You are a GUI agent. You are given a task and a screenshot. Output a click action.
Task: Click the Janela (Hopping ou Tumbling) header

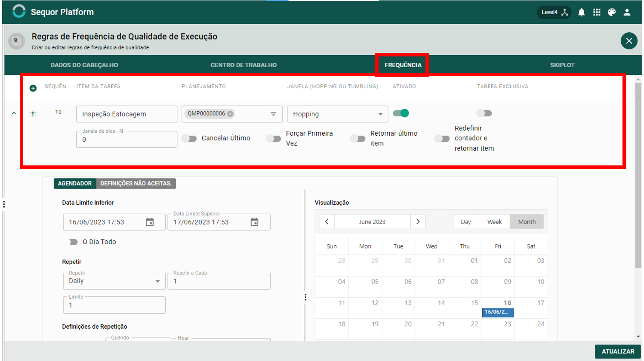(333, 87)
